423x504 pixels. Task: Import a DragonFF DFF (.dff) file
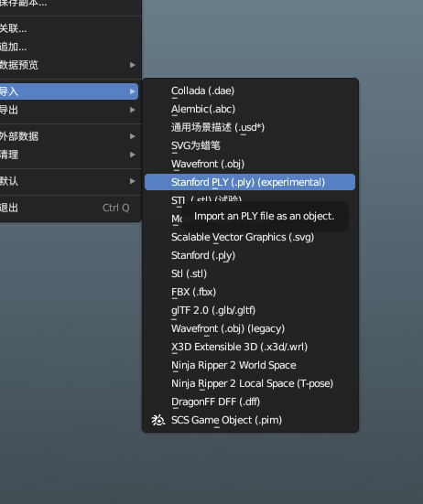(250, 402)
